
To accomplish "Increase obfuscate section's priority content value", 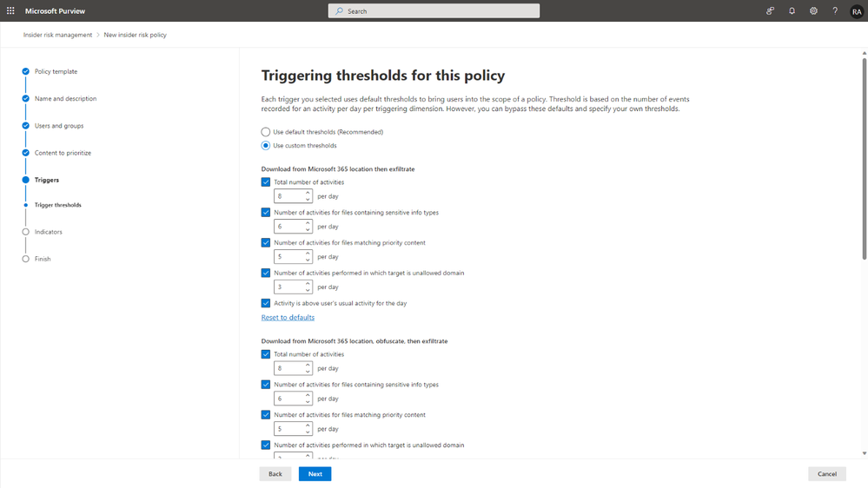I will [308, 425].
